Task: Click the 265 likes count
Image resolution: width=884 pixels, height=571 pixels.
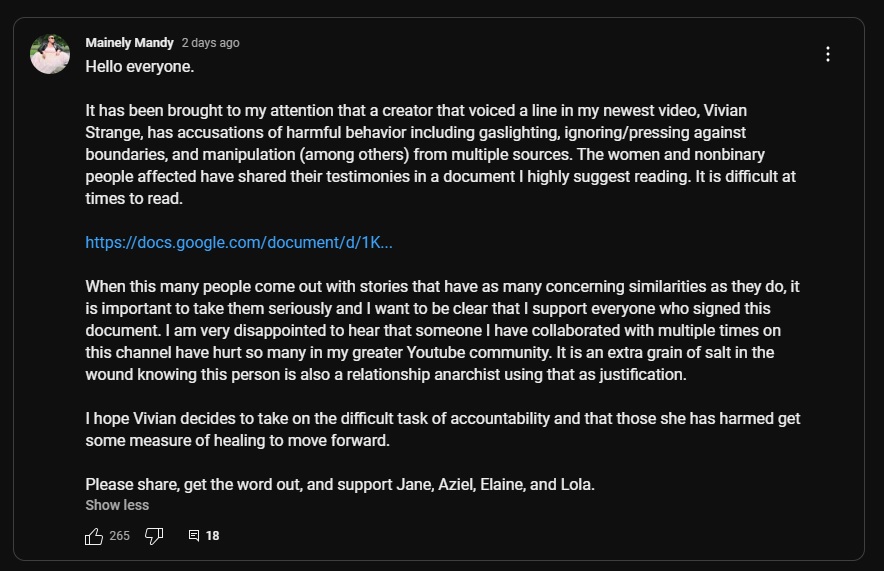Action: point(120,535)
